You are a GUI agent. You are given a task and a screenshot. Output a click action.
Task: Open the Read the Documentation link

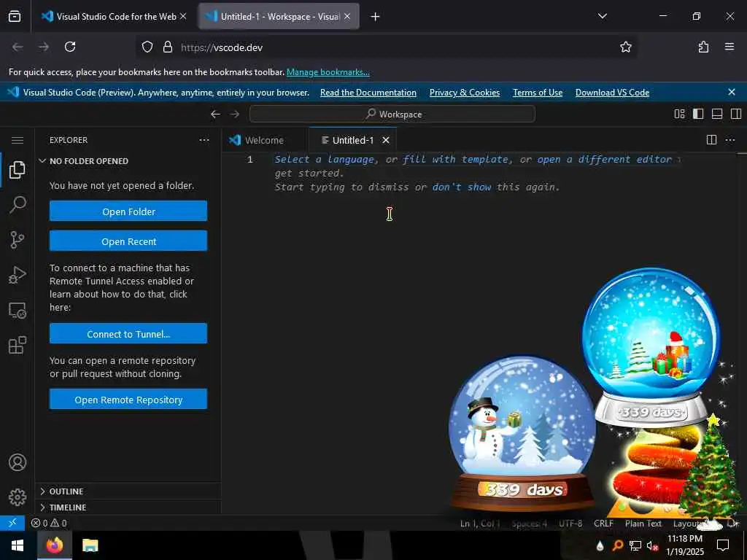(368, 93)
